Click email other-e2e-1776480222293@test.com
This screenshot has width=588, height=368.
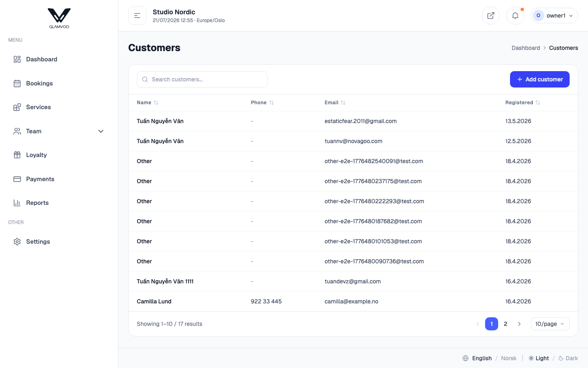(374, 201)
